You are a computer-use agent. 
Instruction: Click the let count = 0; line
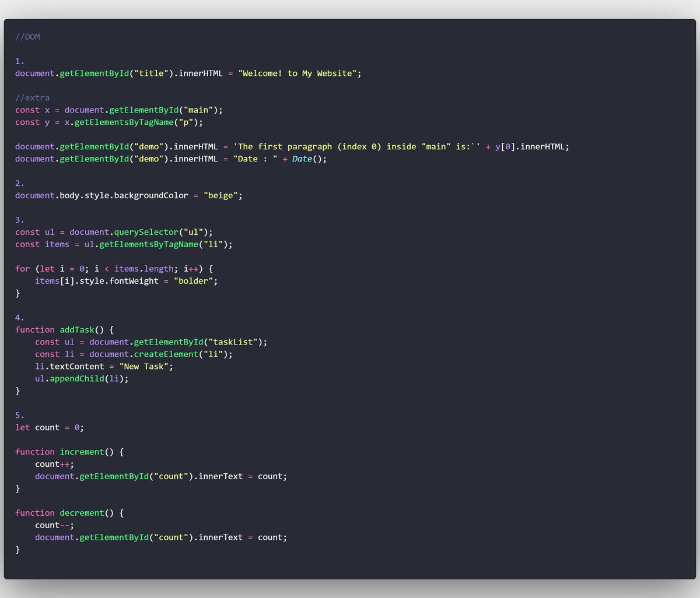point(50,428)
